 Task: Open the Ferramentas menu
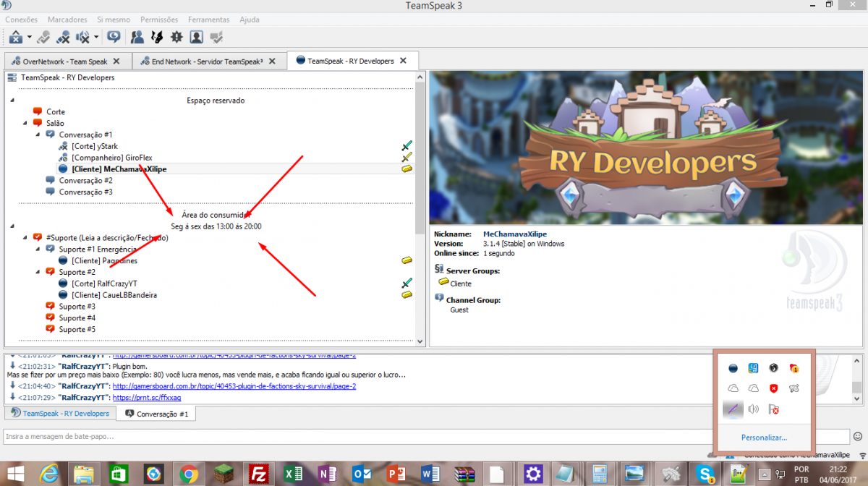(208, 20)
